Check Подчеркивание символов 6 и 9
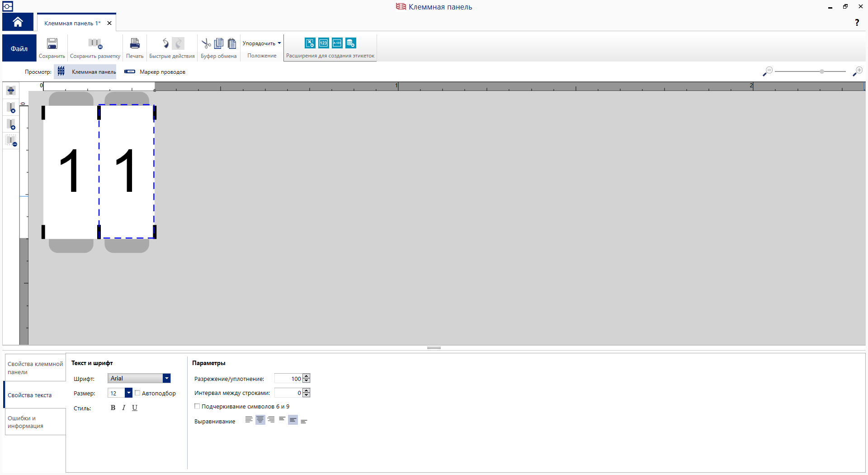The height and width of the screenshot is (475, 868). [x=197, y=406]
